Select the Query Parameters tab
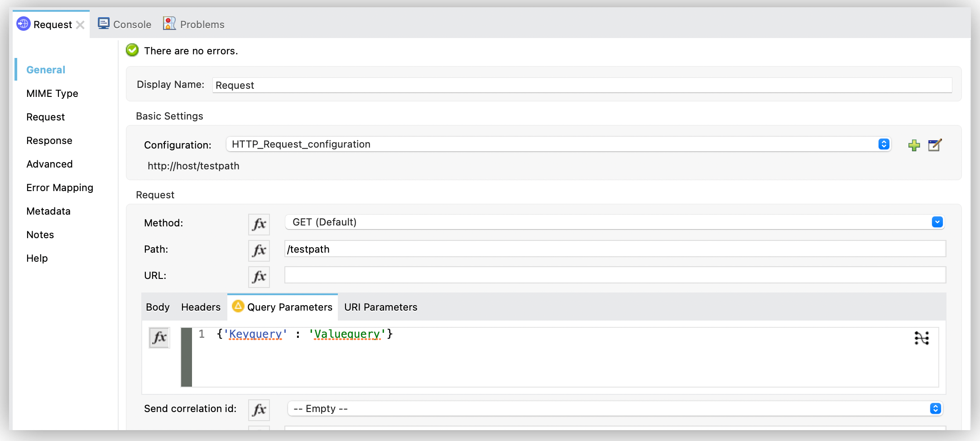The image size is (980, 441). tap(283, 307)
